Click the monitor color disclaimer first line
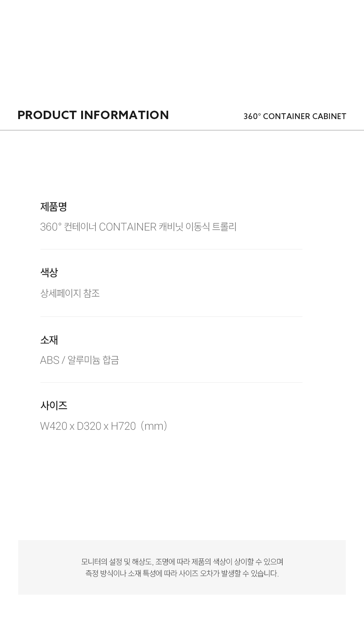The width and height of the screenshot is (364, 618). tap(182, 562)
